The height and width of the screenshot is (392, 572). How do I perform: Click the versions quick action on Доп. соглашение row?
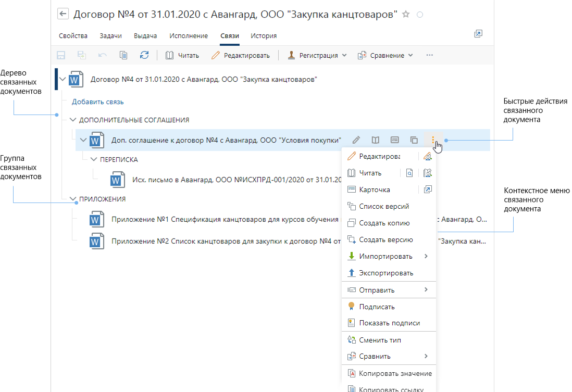[x=414, y=140]
